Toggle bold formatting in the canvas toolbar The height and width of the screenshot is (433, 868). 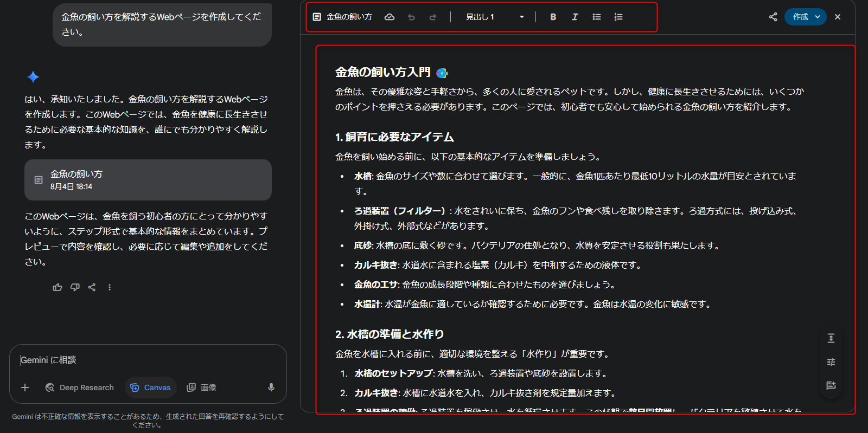(553, 17)
